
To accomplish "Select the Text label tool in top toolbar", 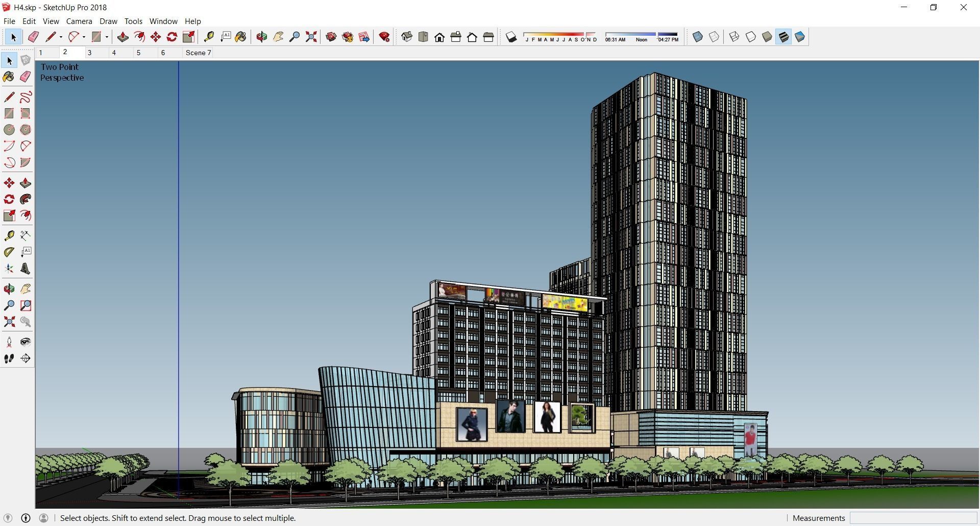I will tap(225, 37).
